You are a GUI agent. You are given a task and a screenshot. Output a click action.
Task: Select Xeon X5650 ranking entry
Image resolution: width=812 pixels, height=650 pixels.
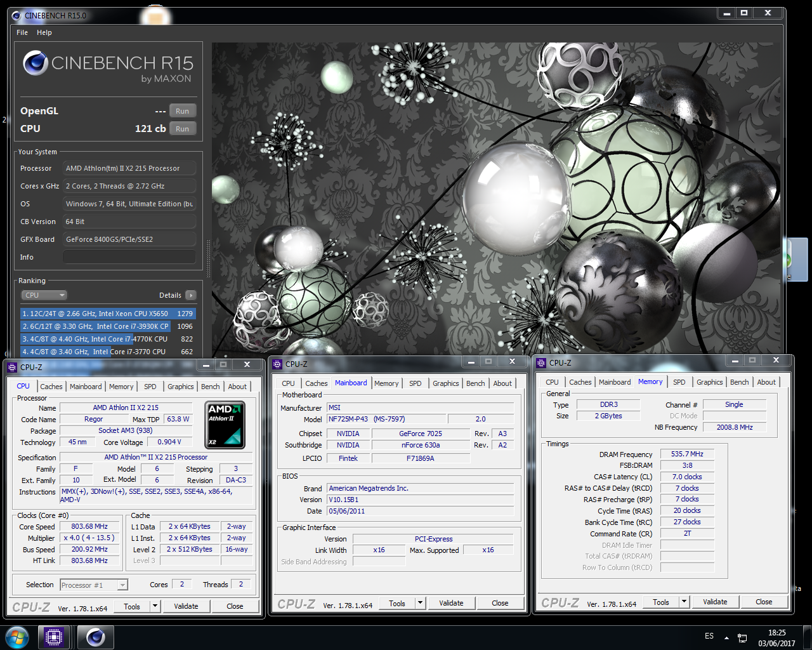tap(108, 314)
